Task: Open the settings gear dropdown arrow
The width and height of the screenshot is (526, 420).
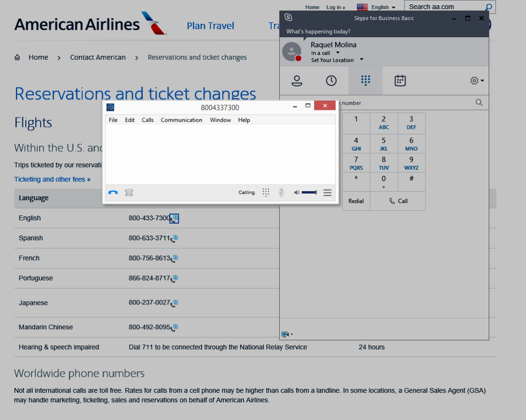Action: click(x=482, y=81)
